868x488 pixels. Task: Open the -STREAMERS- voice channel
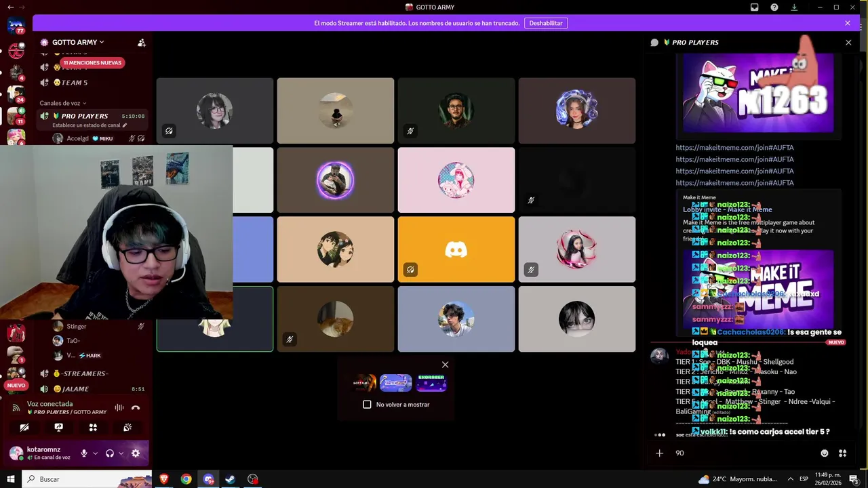click(x=85, y=373)
